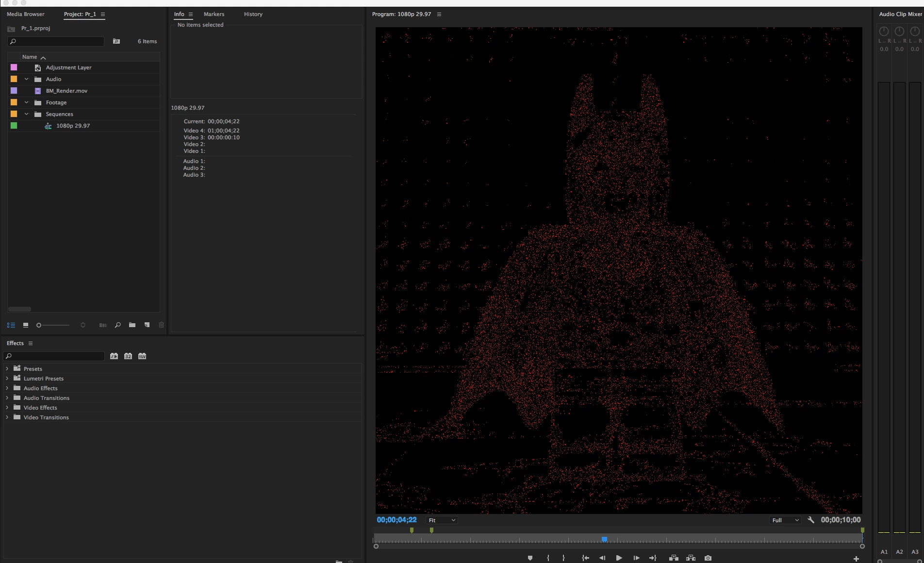Click the A1 pan knob

(x=884, y=31)
